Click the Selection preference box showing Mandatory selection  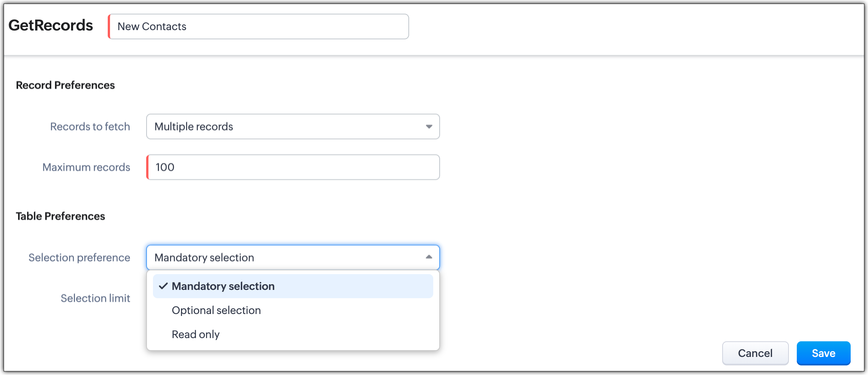click(x=286, y=258)
